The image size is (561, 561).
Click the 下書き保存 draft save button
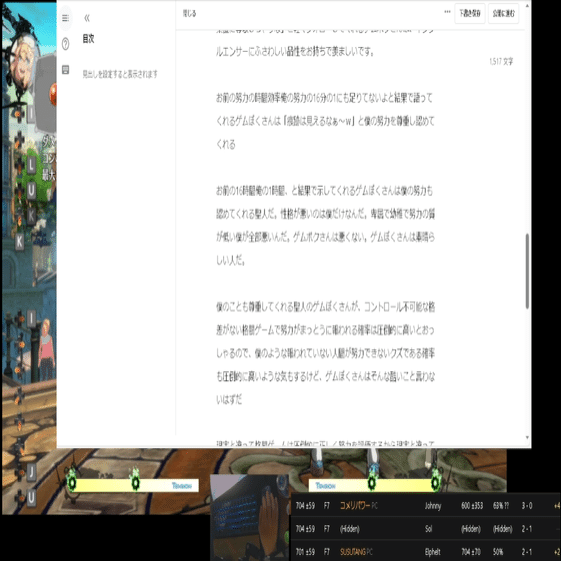470,14
